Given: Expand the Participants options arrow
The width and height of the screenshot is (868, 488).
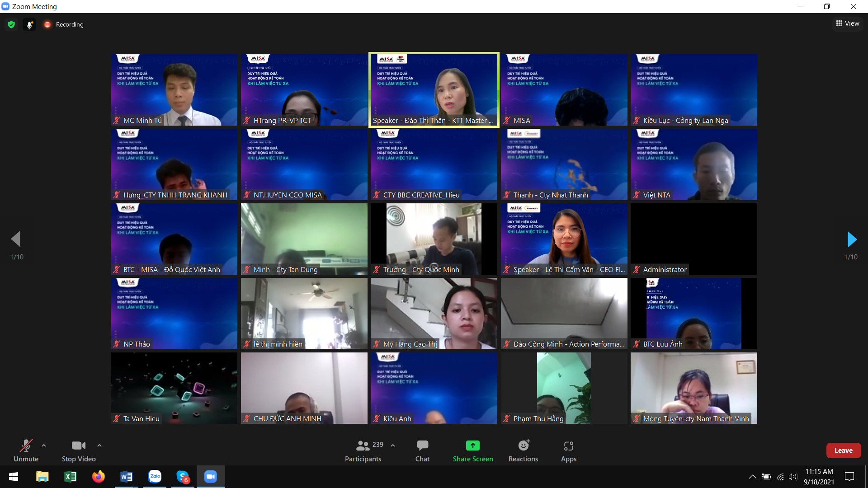Looking at the screenshot, I should pyautogui.click(x=393, y=446).
